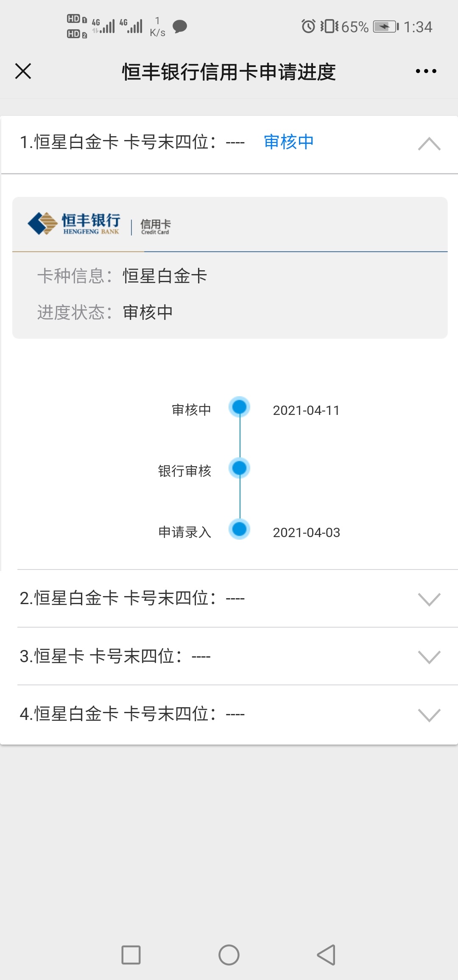Tap the Android recent apps square button
This screenshot has height=980, width=458.
[x=131, y=955]
